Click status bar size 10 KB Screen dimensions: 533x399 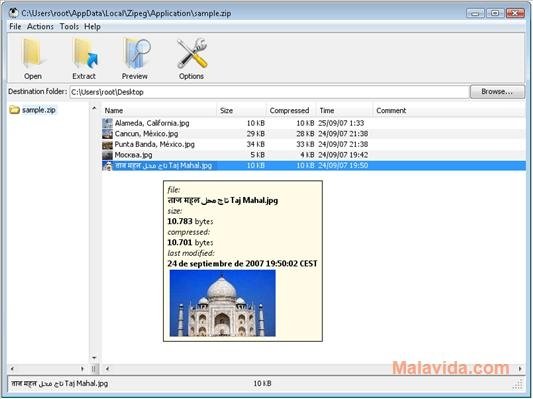[262, 384]
